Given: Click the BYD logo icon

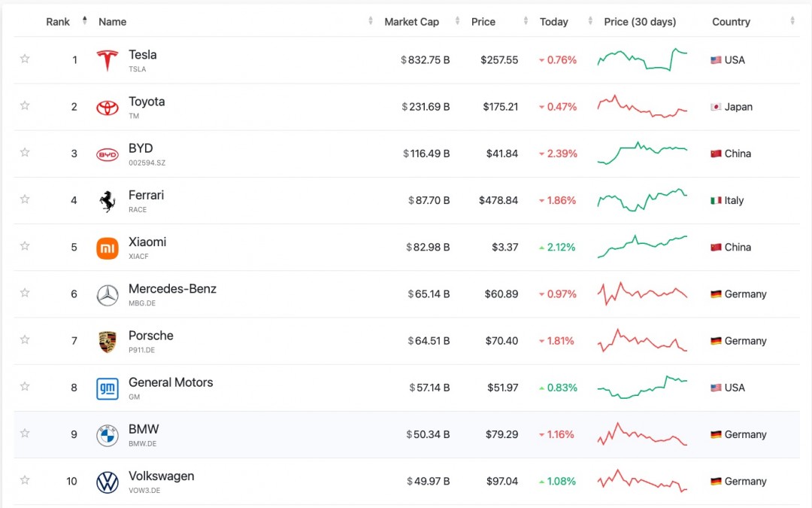Looking at the screenshot, I should point(108,154).
